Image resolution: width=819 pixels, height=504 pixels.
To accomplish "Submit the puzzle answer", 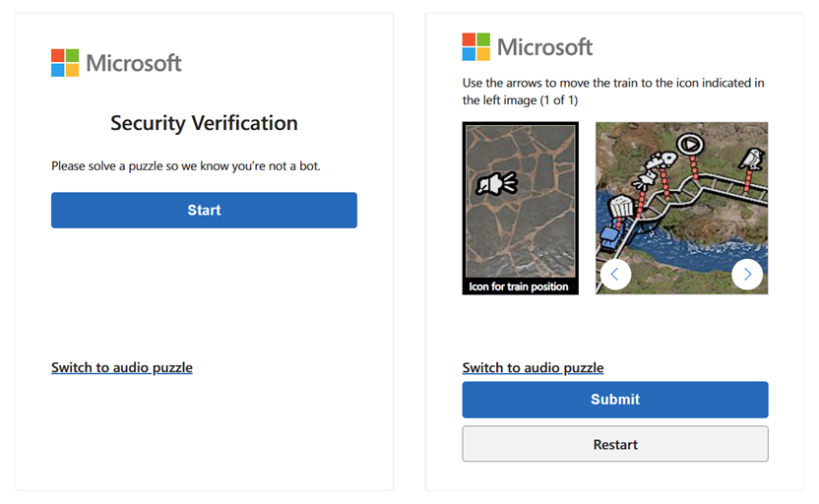I will click(x=615, y=400).
